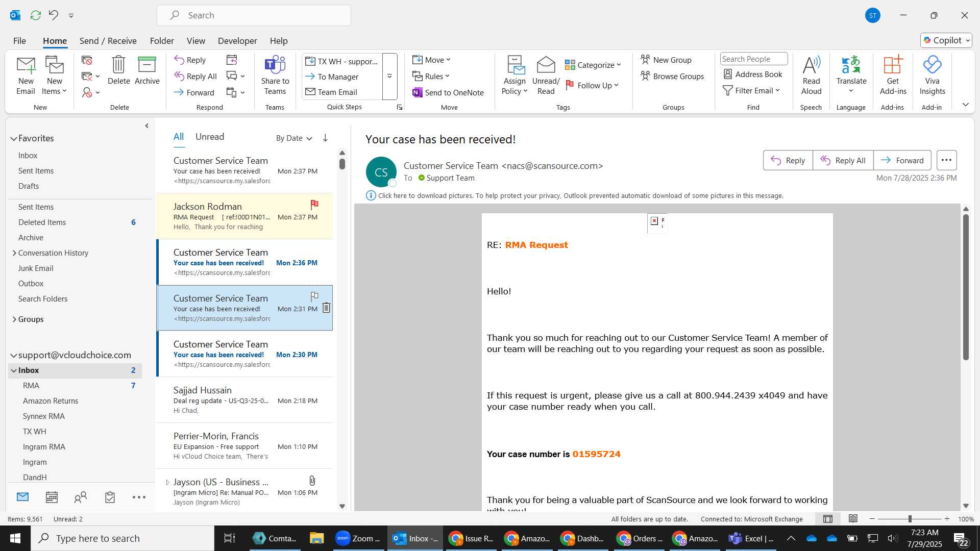Open the Follow Up dropdown
The image size is (980, 551).
(592, 85)
